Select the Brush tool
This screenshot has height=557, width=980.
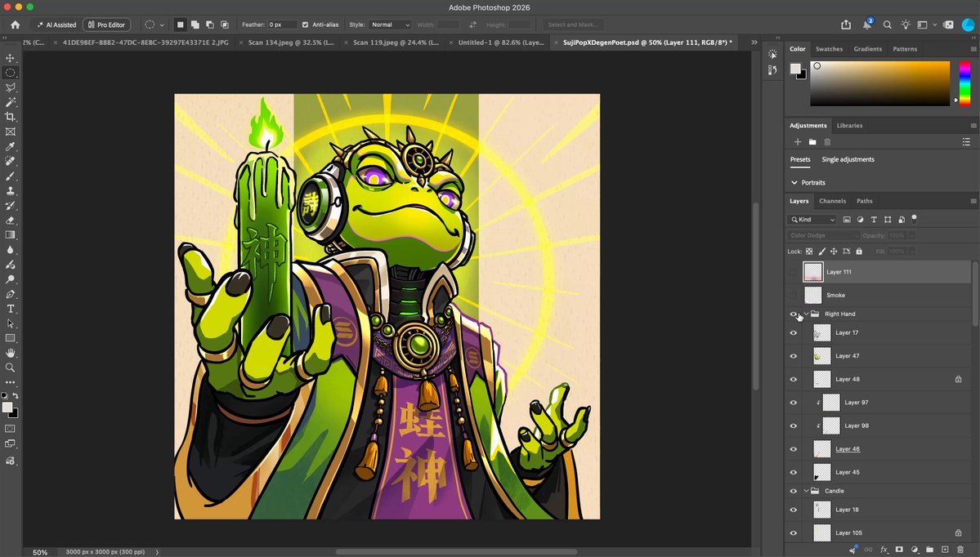click(10, 176)
